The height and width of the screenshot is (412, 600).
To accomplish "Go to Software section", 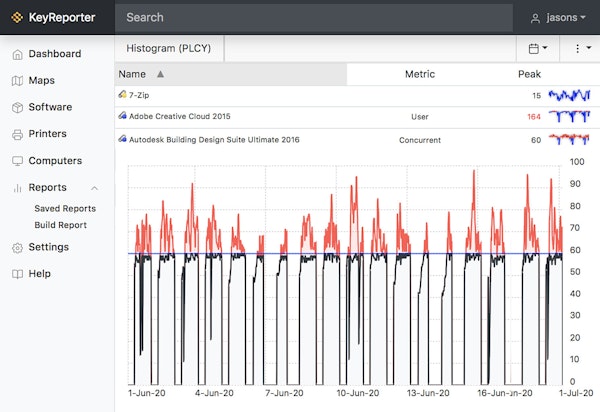I will tap(50, 107).
